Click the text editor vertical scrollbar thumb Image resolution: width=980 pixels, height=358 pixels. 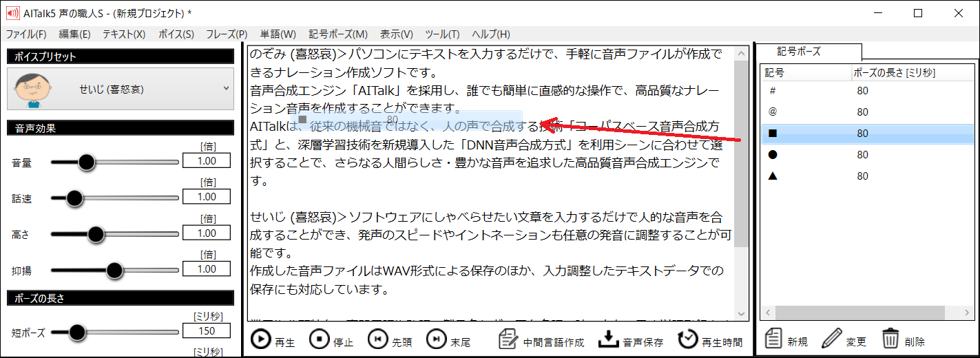(741, 154)
